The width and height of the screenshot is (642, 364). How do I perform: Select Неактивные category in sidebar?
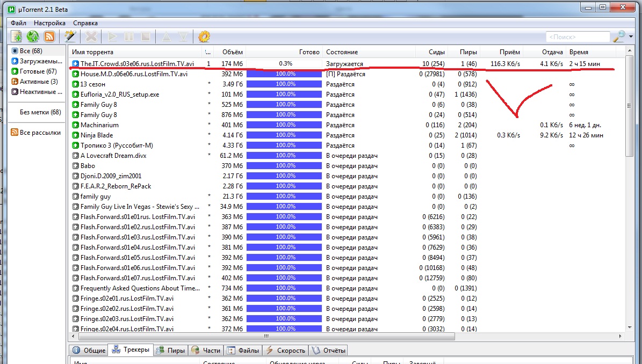tap(37, 92)
